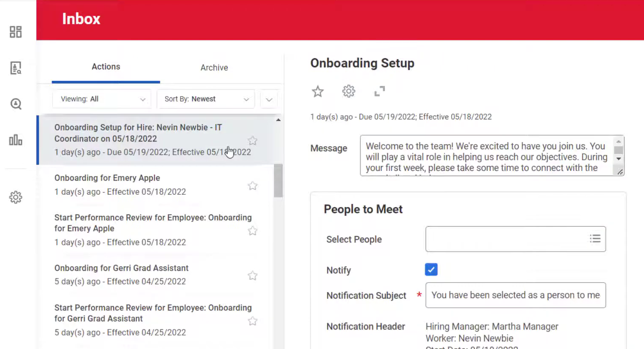
Task: Select the Actions tab
Action: tap(106, 67)
